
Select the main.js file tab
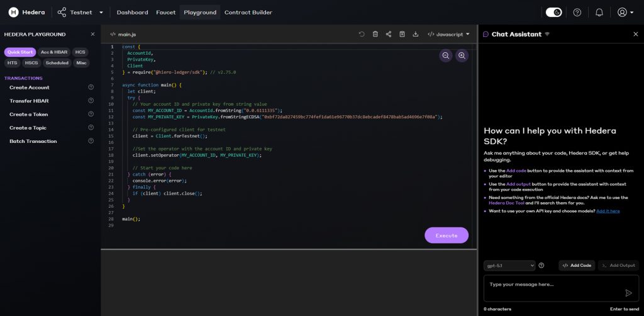click(123, 35)
